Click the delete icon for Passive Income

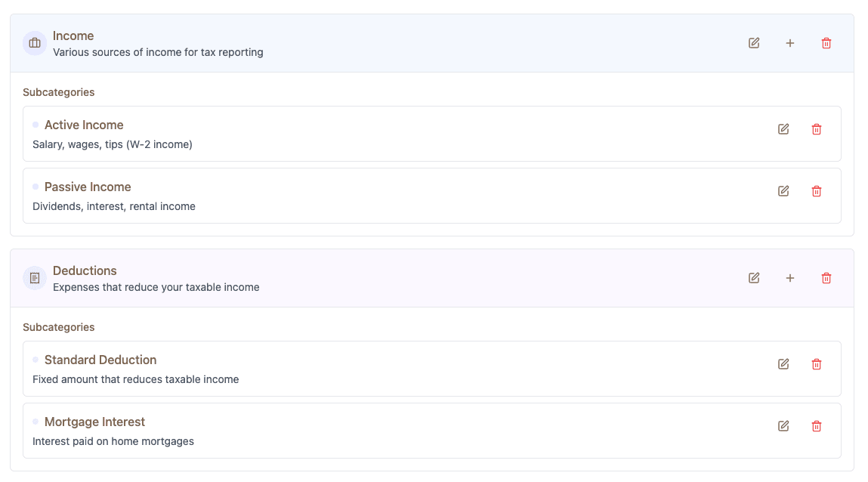(817, 191)
